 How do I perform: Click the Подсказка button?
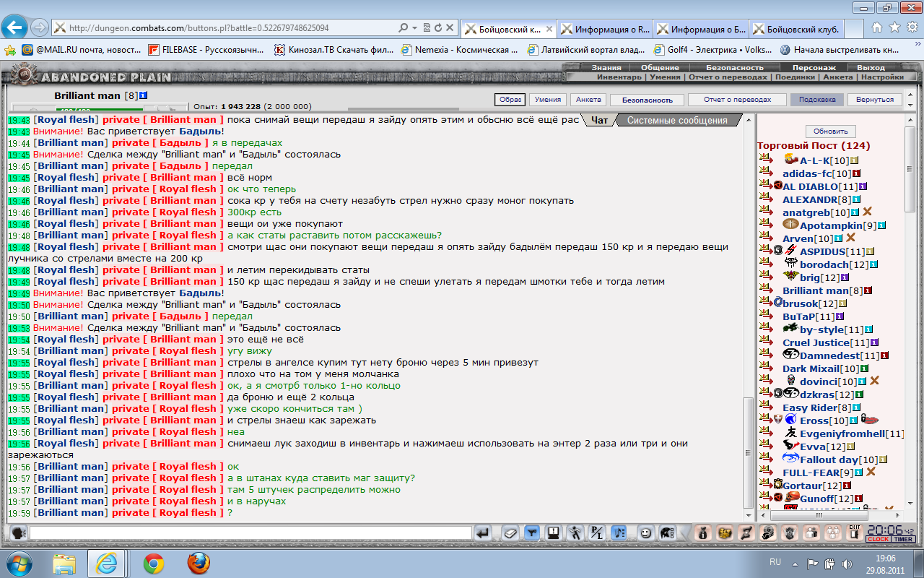[x=817, y=100]
